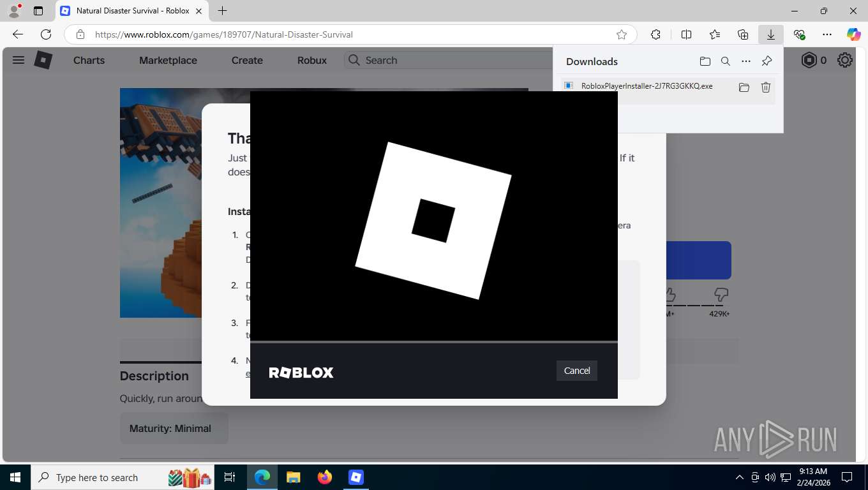Show hidden system tray icons
The height and width of the screenshot is (490, 868).
[740, 477]
